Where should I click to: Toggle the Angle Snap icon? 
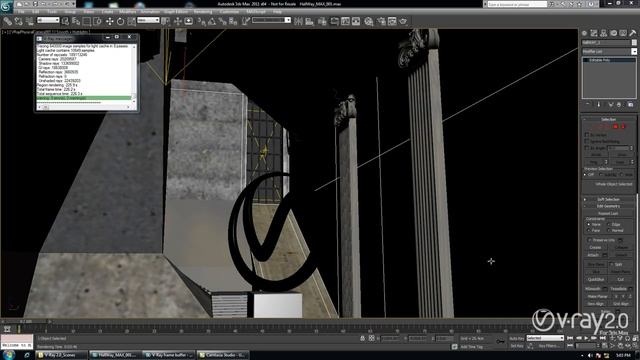coord(212,21)
